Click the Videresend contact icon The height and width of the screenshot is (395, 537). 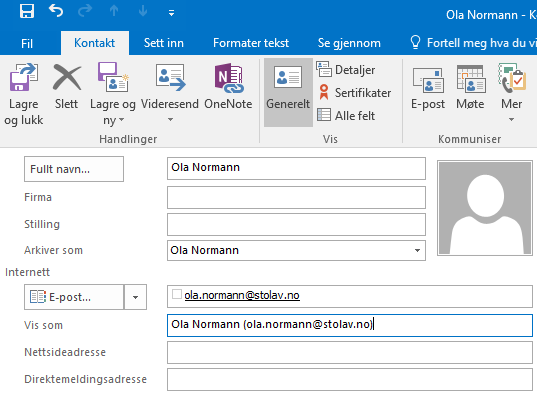pos(170,77)
